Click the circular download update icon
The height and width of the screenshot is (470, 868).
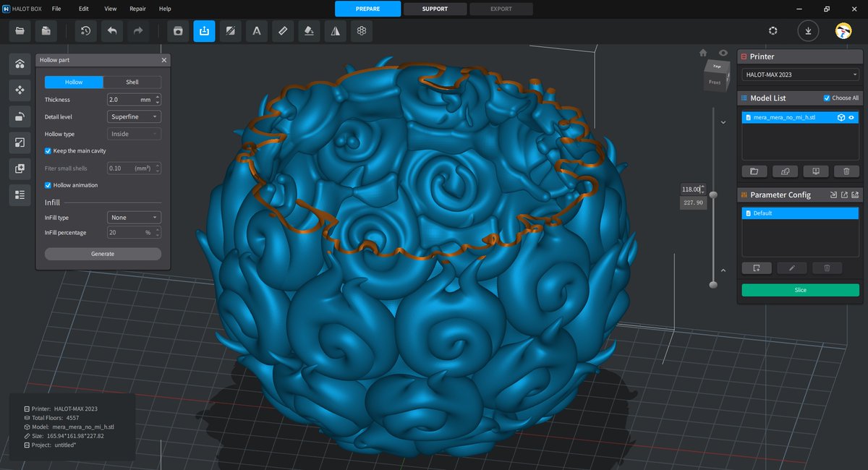click(808, 30)
